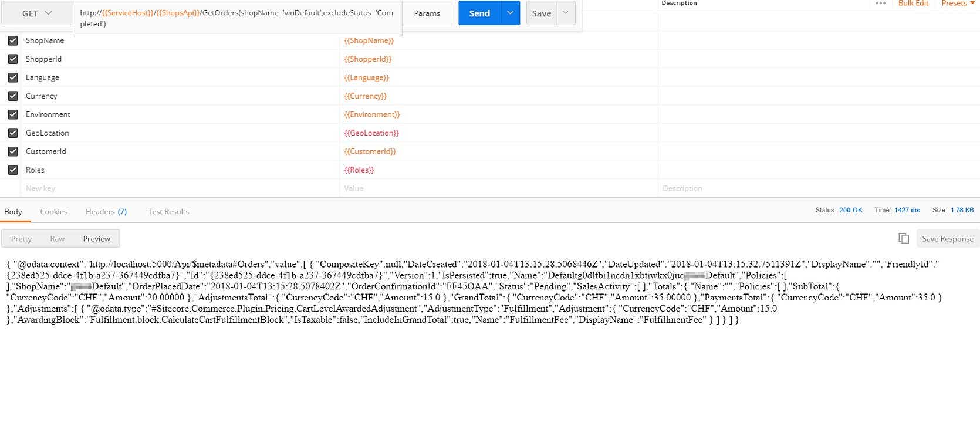This screenshot has width=980, height=436.
Task: Open the Params editor
Action: coord(427,13)
